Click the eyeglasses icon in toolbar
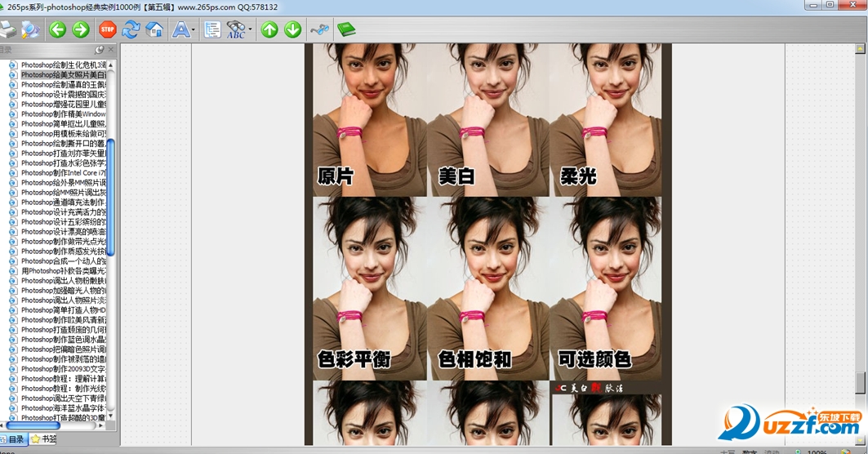Image resolution: width=868 pixels, height=454 pixels. pyautogui.click(x=320, y=30)
